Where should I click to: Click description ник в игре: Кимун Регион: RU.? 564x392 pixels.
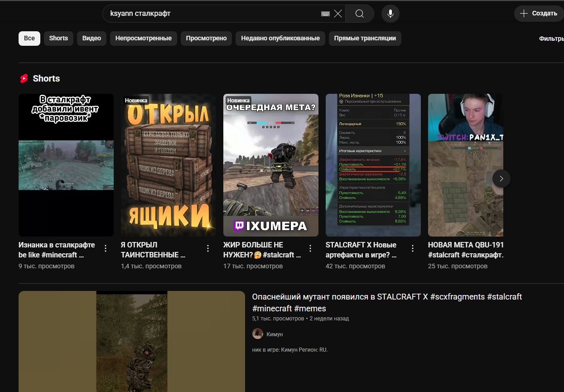click(x=290, y=350)
